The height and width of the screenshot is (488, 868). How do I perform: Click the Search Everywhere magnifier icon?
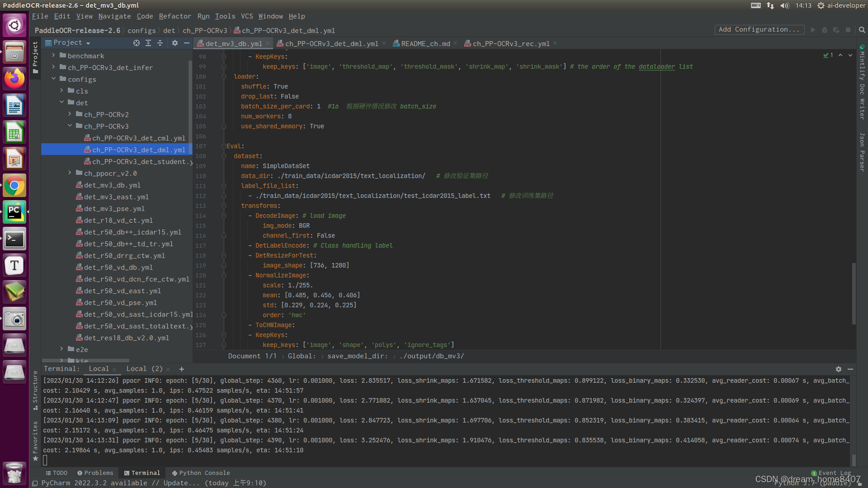coord(862,30)
